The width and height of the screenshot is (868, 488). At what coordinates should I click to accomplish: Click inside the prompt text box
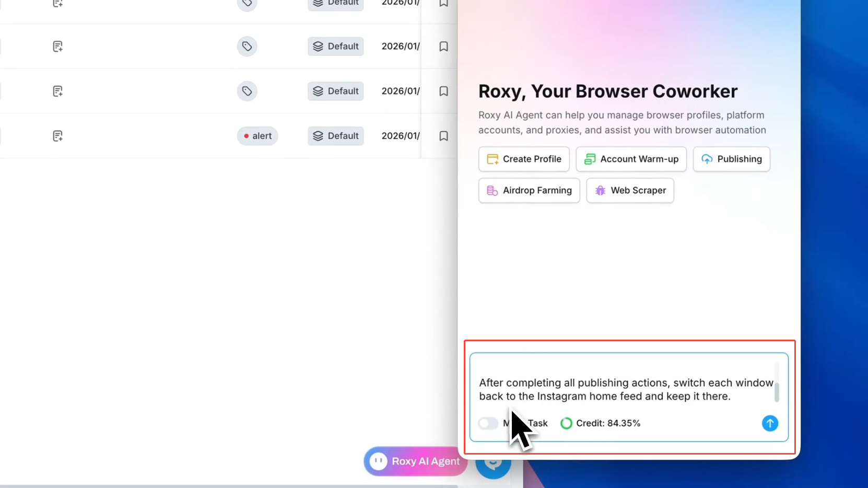(x=621, y=389)
